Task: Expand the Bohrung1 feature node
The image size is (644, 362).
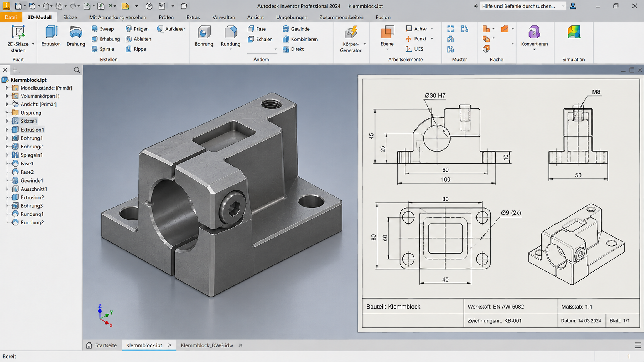Action: pos(7,138)
